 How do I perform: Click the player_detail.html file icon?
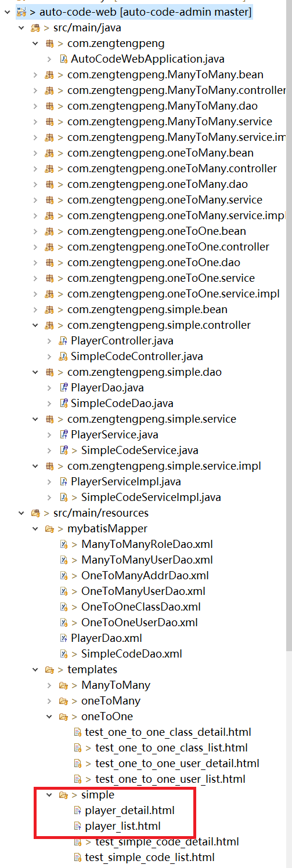78,811
